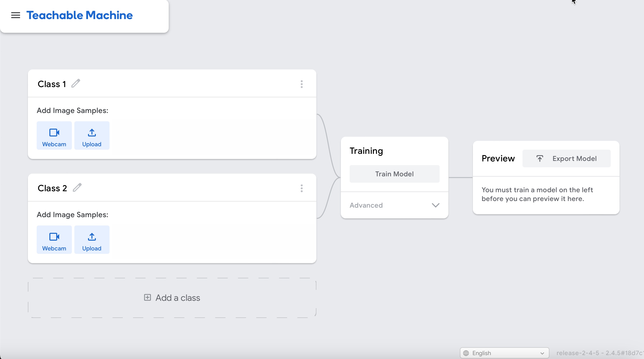Click pencil icon to rename Class 2

tap(77, 188)
